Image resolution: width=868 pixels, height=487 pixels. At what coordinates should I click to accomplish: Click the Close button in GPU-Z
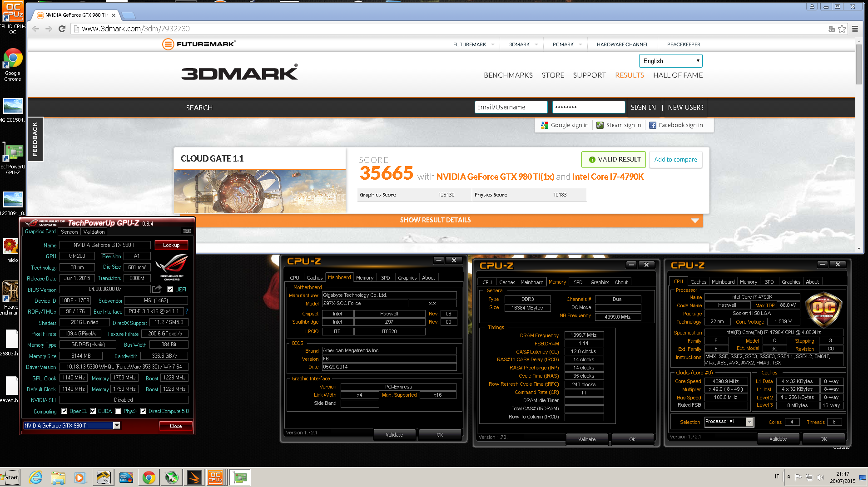(176, 426)
